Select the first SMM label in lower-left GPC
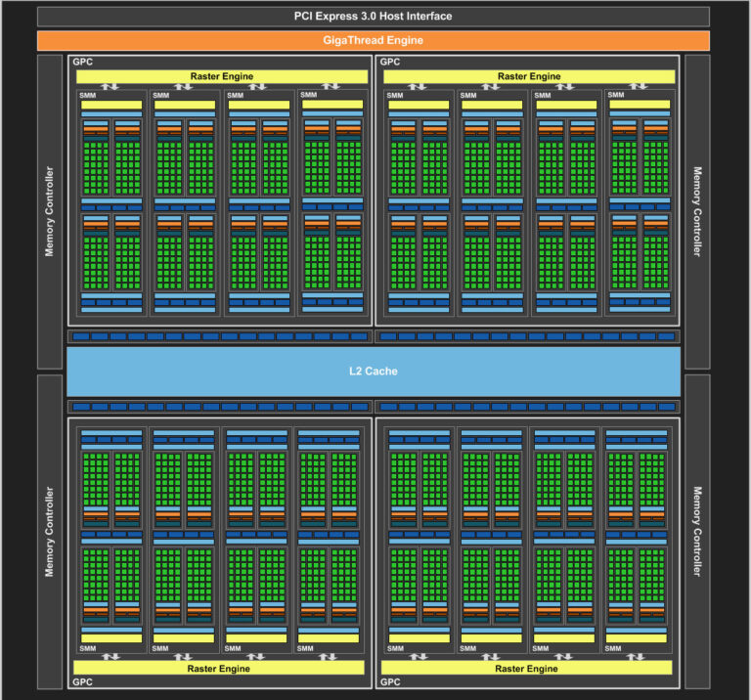751x700 pixels. coord(88,648)
